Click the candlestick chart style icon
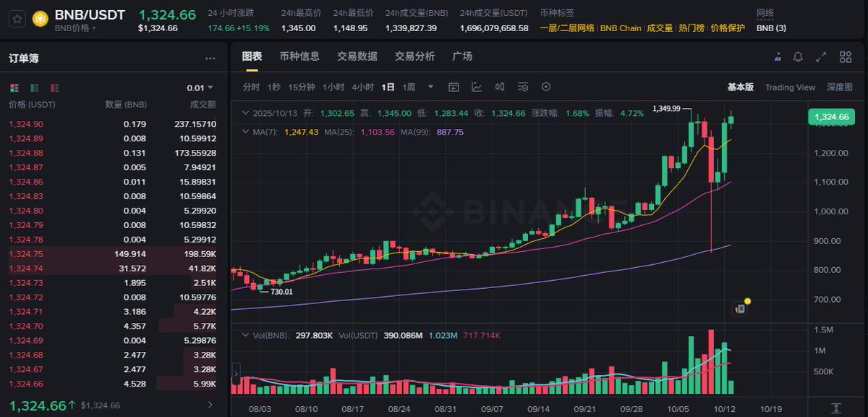 (x=500, y=87)
